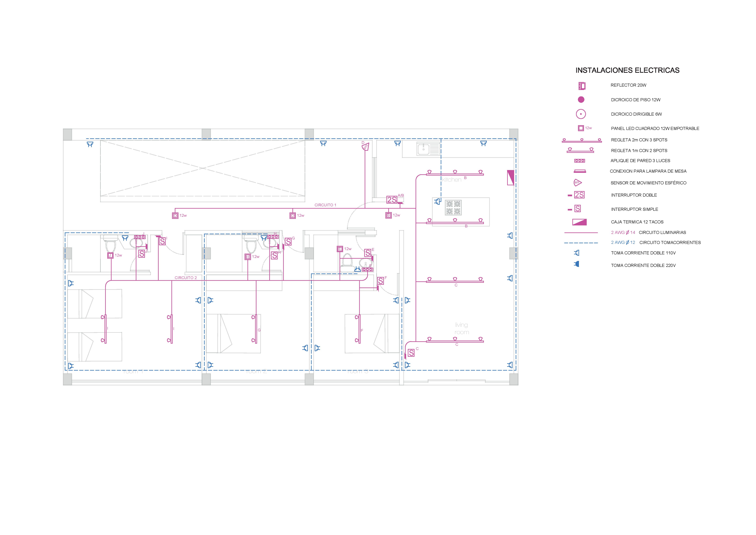Click the 2S double switch labeled A/B on plan
The width and height of the screenshot is (756, 535).
(x=392, y=200)
